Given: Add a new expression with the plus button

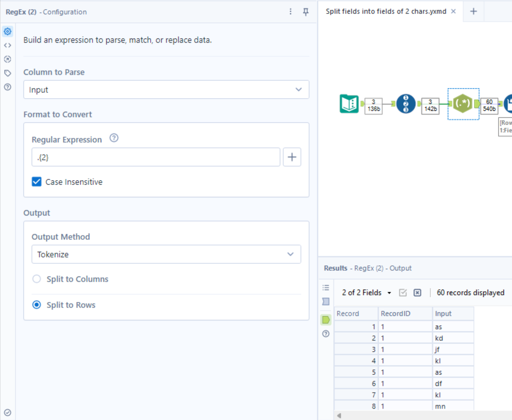Looking at the screenshot, I should pos(292,157).
